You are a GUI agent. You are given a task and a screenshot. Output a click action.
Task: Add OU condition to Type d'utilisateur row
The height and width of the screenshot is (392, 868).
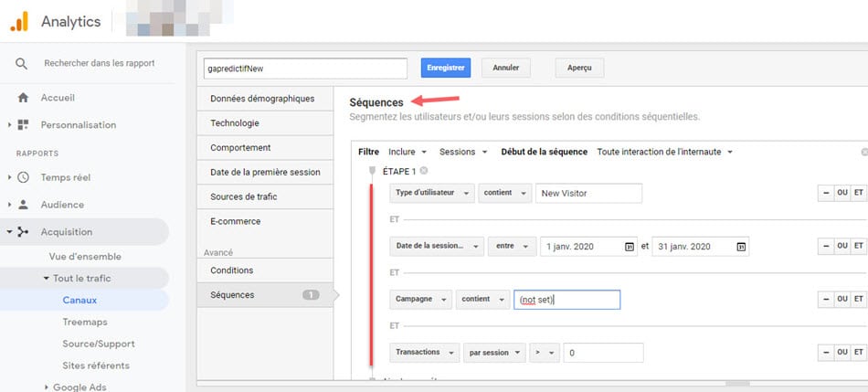pyautogui.click(x=842, y=193)
